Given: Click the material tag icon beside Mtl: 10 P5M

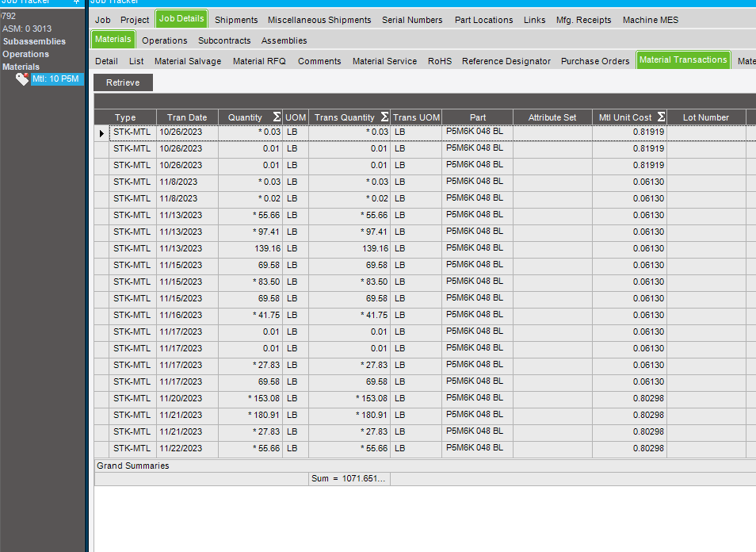Looking at the screenshot, I should pyautogui.click(x=21, y=79).
